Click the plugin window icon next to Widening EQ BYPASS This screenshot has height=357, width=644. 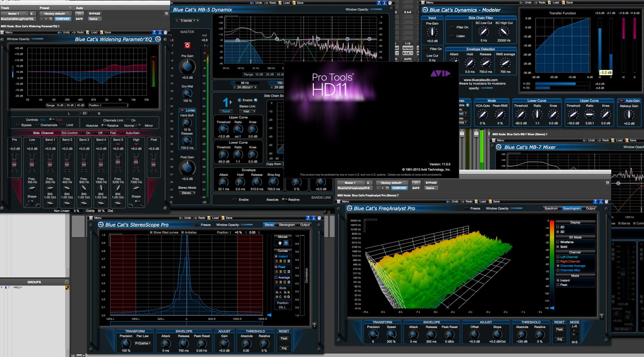pyautogui.click(x=80, y=14)
